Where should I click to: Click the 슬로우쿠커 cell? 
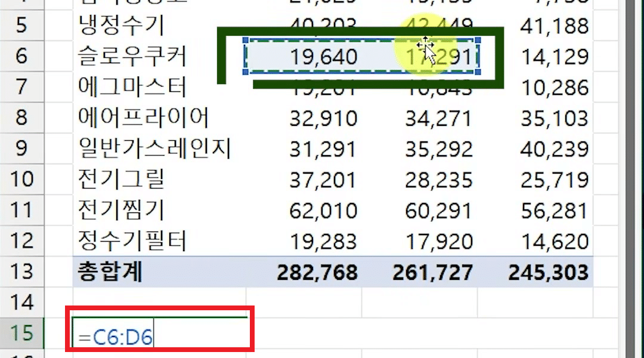[x=160, y=56]
